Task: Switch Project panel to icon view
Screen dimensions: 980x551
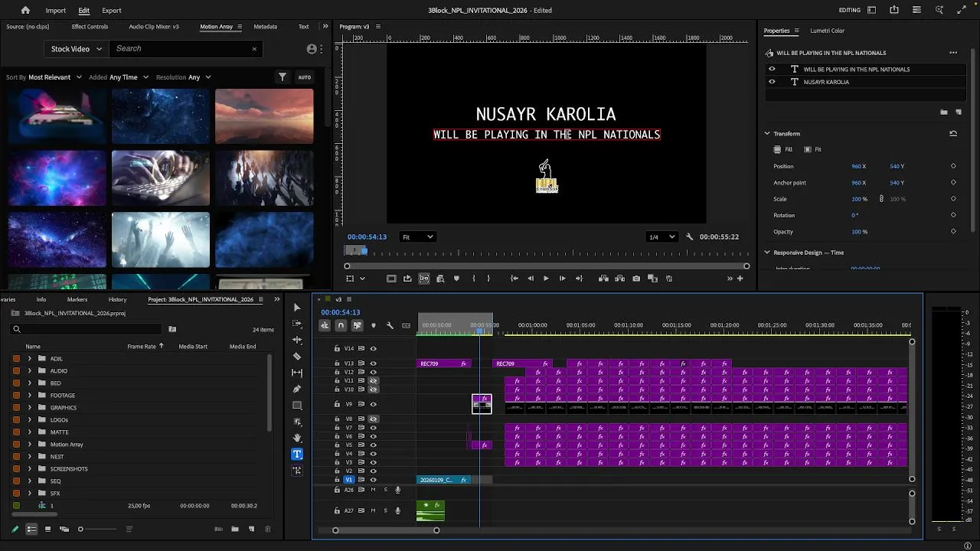Action: [x=47, y=529]
